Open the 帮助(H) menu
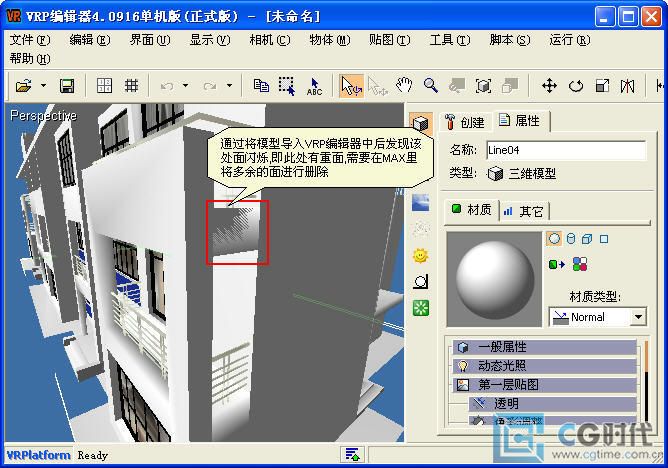668x468 pixels. pyautogui.click(x=30, y=58)
